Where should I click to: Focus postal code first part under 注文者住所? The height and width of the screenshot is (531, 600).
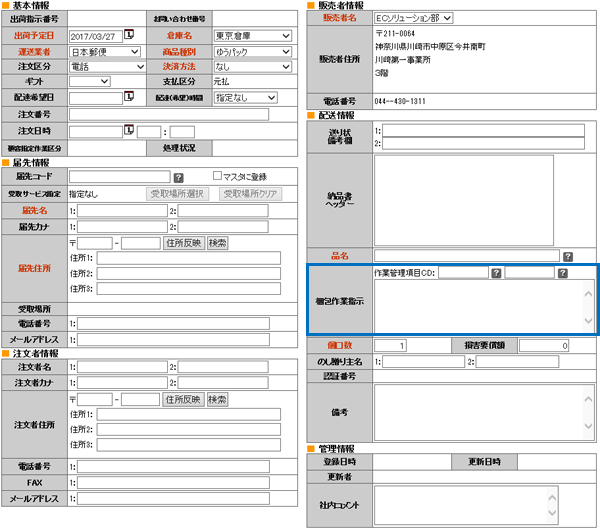coord(95,400)
